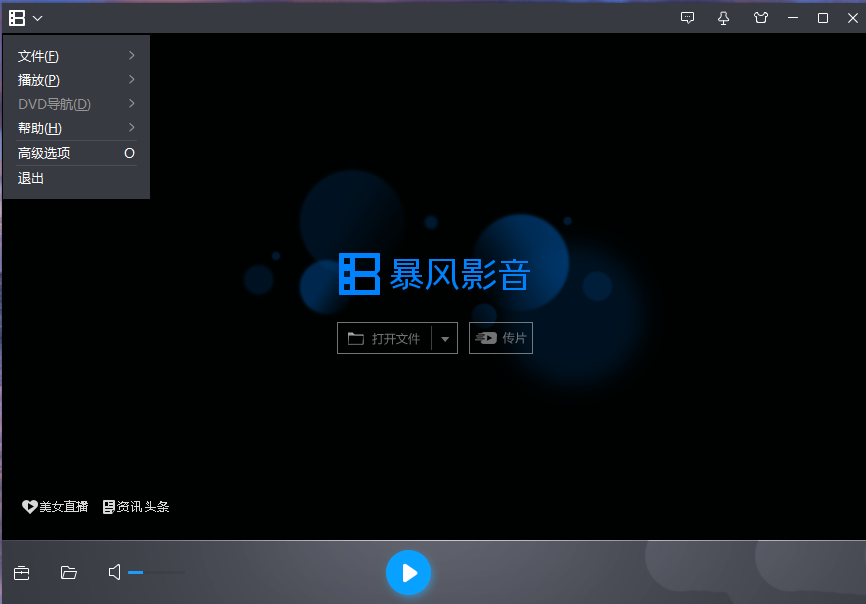Collapse the main menu chevron arrow
Viewport: 866px width, 604px height.
[x=38, y=18]
